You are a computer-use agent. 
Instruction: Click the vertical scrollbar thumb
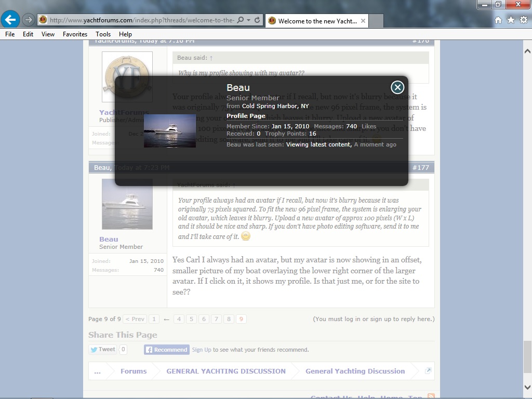pyautogui.click(x=527, y=357)
